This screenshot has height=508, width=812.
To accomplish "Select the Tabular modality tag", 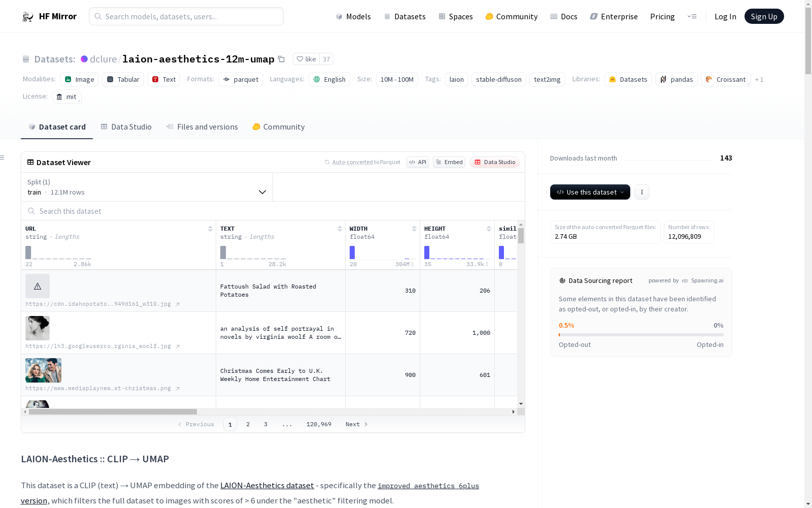I will click(123, 79).
